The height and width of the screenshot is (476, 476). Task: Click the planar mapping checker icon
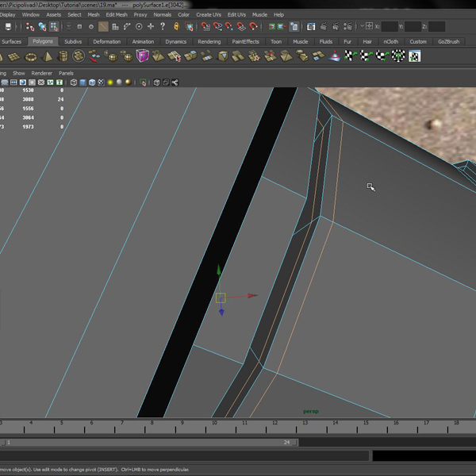click(x=350, y=56)
